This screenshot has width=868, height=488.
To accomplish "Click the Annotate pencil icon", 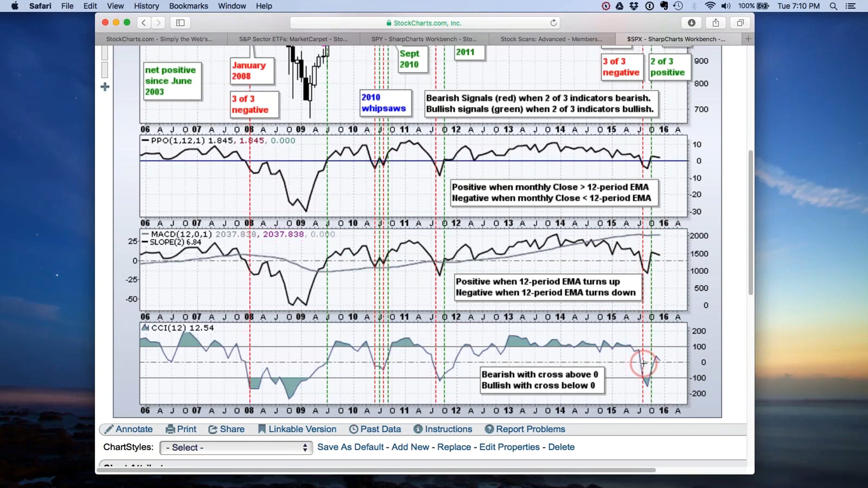I will coord(109,429).
